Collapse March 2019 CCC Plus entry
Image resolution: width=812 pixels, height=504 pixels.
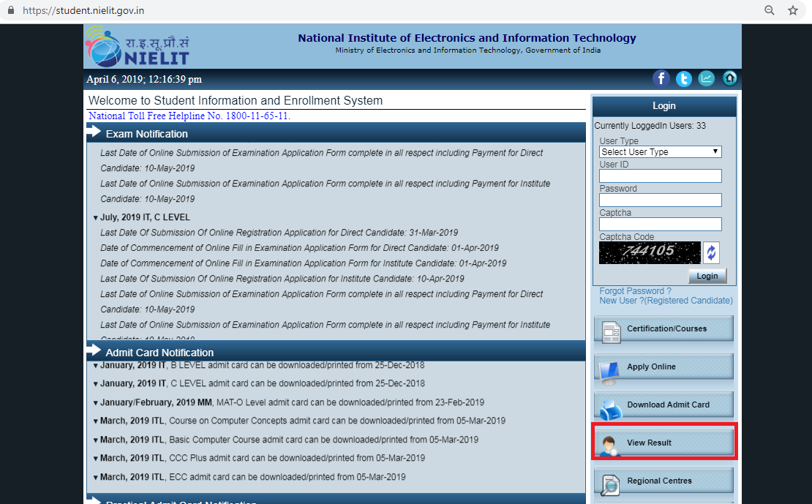95,459
